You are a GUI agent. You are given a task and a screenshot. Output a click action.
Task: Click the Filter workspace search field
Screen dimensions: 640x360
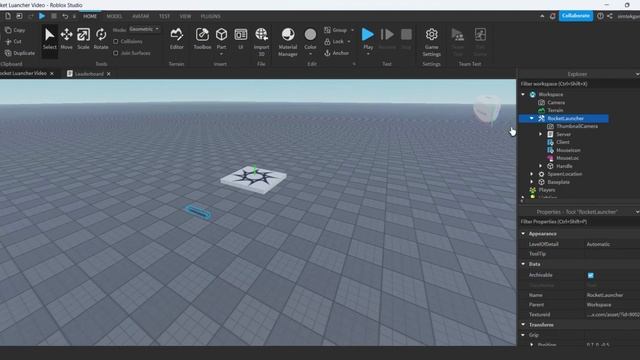pos(580,84)
